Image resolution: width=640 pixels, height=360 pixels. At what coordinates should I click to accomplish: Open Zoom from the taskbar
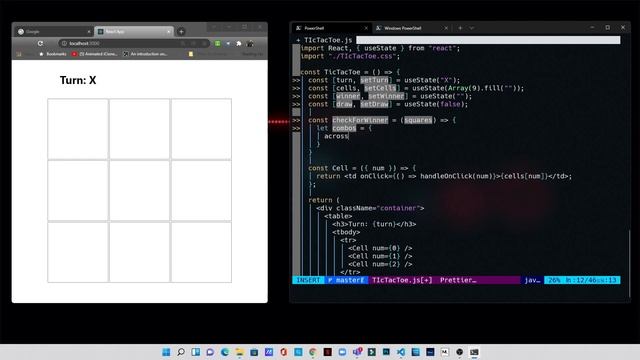(342, 352)
